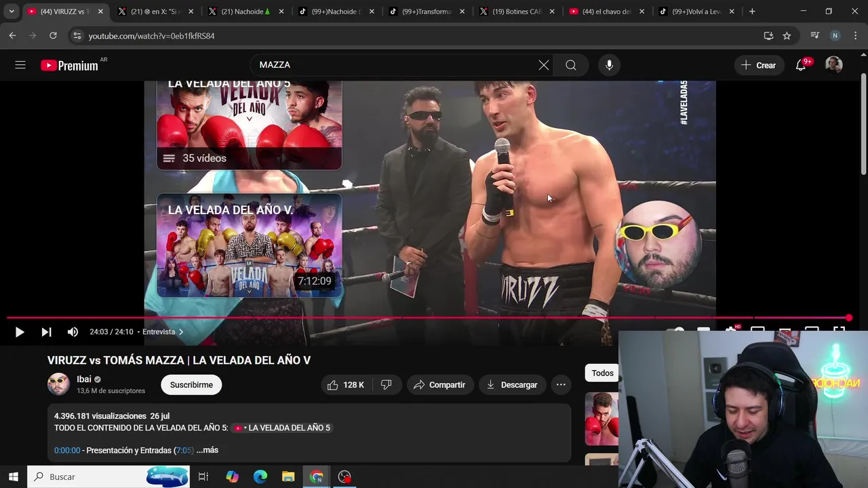
Task: Open more actions three-dot menu
Action: click(561, 385)
